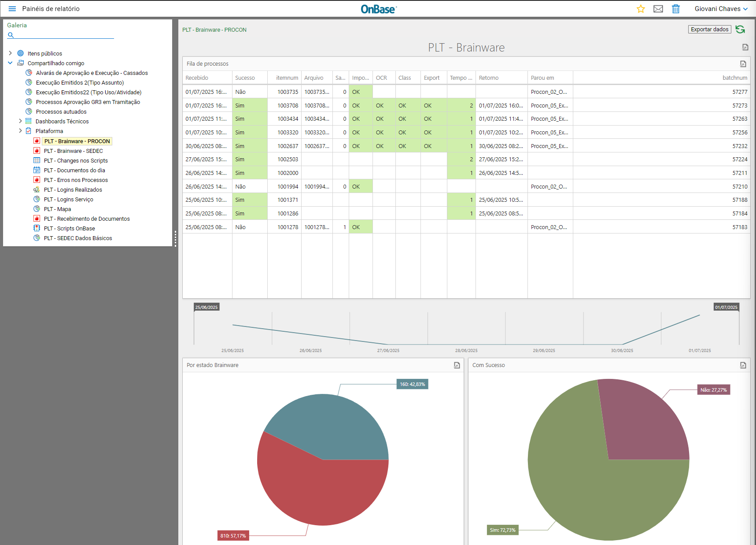Viewport: 756px width, 545px height.
Task: Click itemnum 1002503 cell
Action: tap(284, 159)
